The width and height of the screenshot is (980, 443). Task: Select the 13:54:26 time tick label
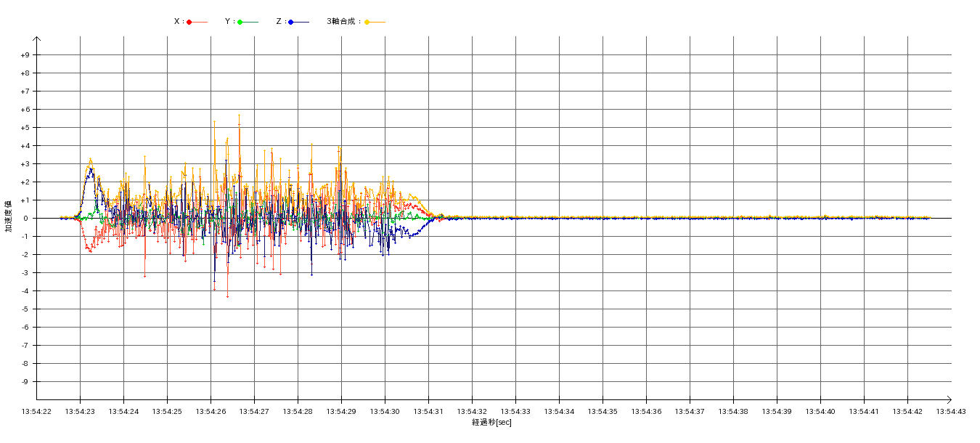point(211,412)
